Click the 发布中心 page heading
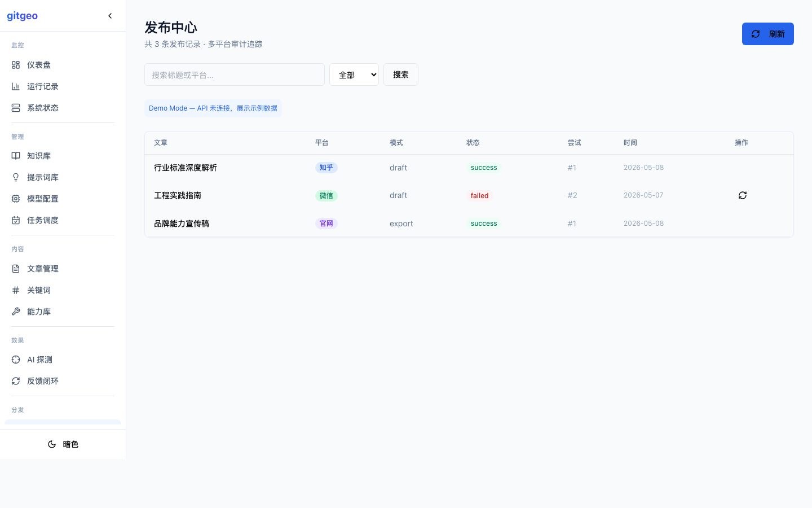 pyautogui.click(x=171, y=27)
